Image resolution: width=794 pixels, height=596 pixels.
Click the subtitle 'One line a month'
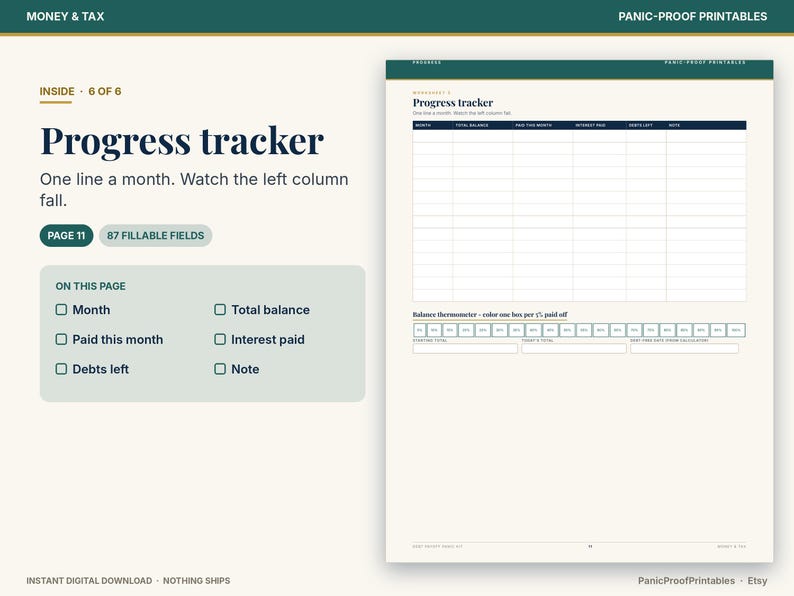coord(194,189)
